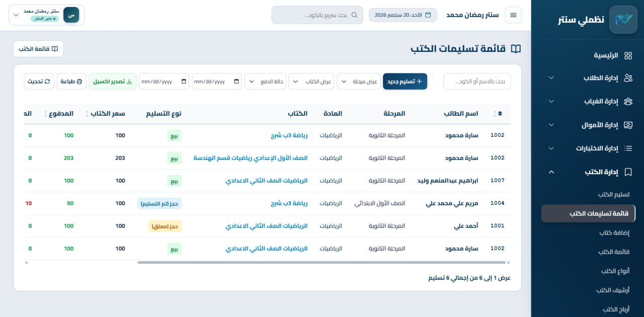Open رياضة 3ب شرح link in مريم row
Viewport: 644px width, 317px height.
click(289, 203)
